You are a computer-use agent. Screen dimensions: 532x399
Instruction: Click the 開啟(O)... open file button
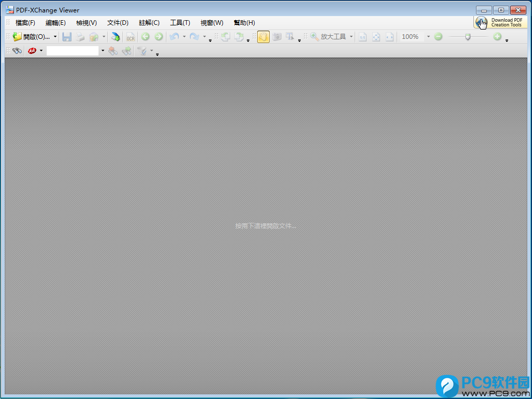click(x=31, y=37)
